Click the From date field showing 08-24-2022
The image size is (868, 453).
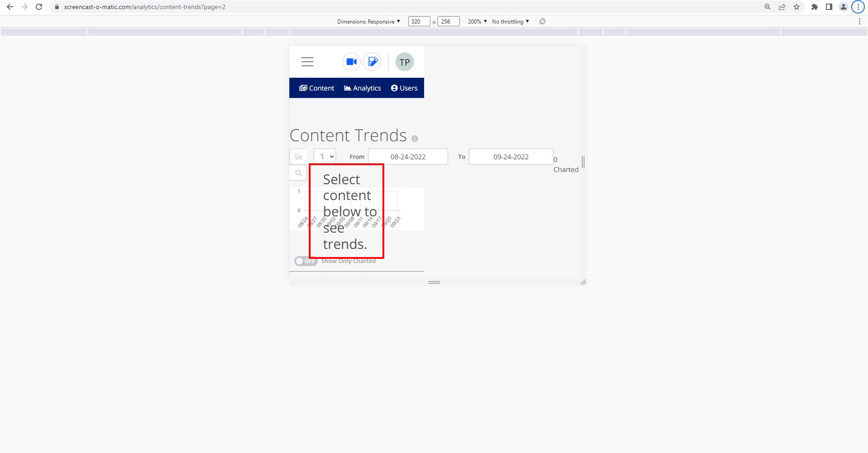pyautogui.click(x=408, y=156)
